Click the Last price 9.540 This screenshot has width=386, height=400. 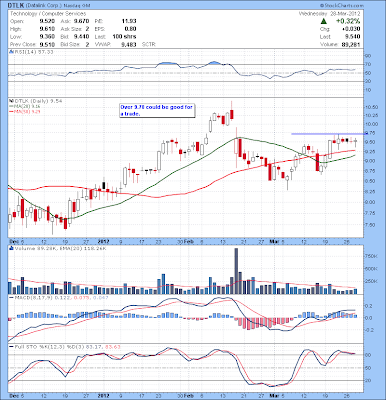point(353,37)
